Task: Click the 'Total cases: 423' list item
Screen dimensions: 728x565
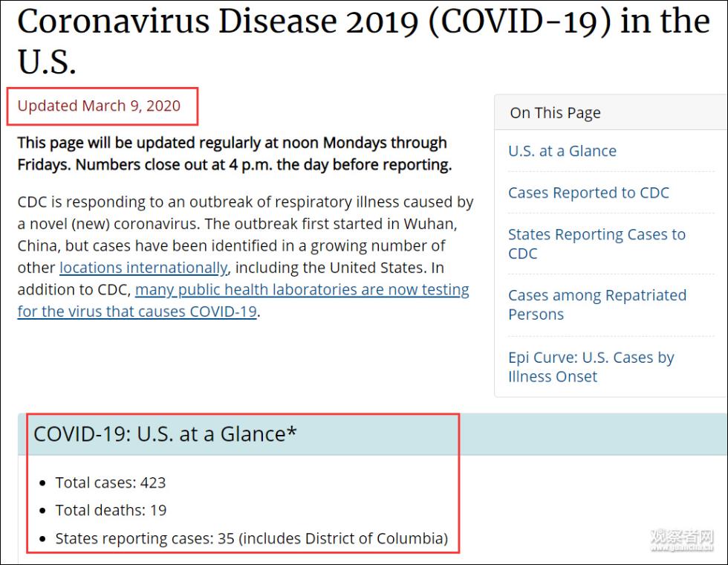Action: pyautogui.click(x=111, y=482)
